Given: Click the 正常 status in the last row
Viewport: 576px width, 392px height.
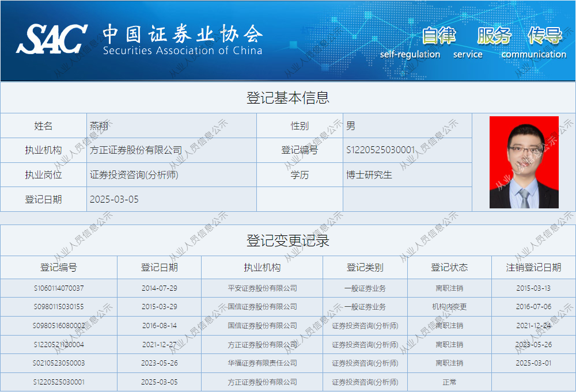Looking at the screenshot, I should click(449, 382).
